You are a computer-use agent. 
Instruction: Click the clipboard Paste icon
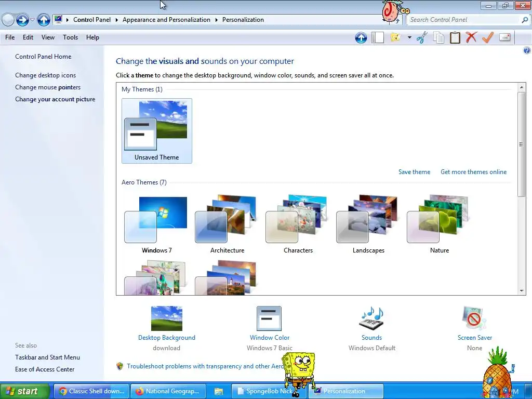point(455,37)
